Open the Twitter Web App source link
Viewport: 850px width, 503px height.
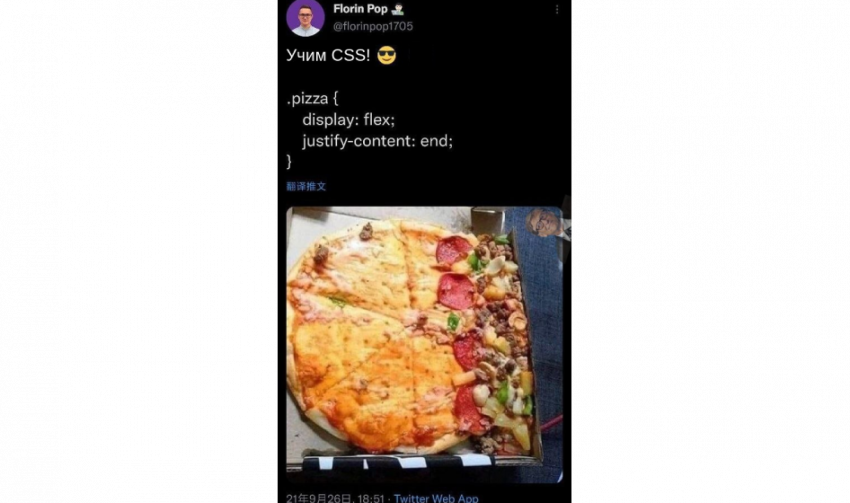click(436, 498)
